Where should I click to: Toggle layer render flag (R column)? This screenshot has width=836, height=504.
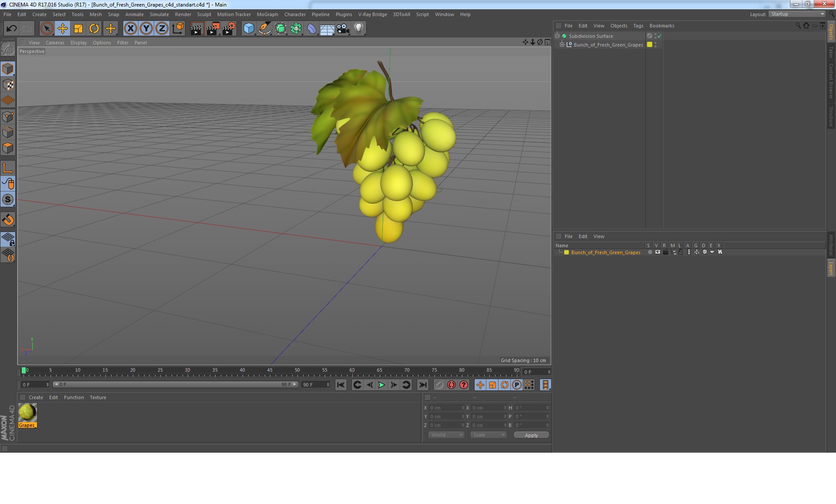[665, 252]
